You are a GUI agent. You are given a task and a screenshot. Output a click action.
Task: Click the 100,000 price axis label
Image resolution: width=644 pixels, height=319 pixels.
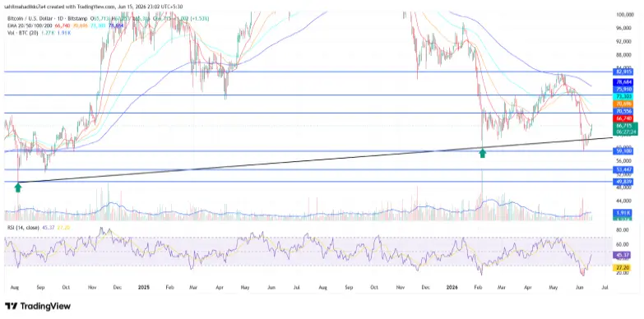624,15
